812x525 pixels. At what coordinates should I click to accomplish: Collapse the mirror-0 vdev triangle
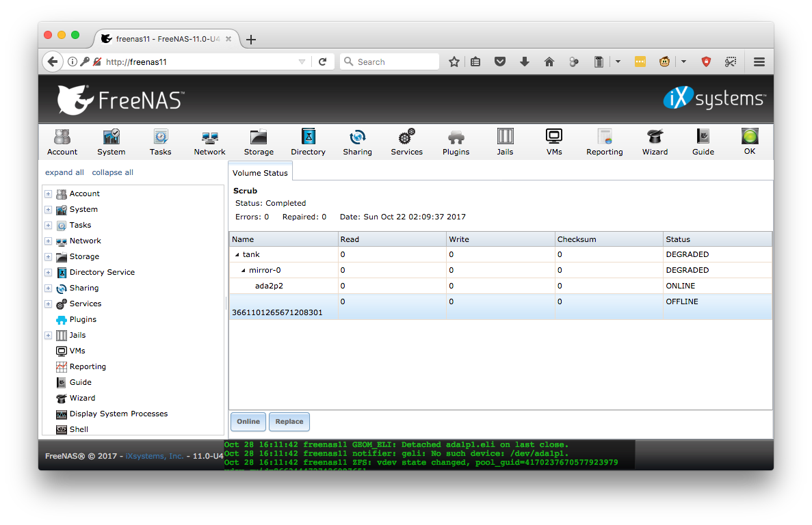(x=244, y=271)
